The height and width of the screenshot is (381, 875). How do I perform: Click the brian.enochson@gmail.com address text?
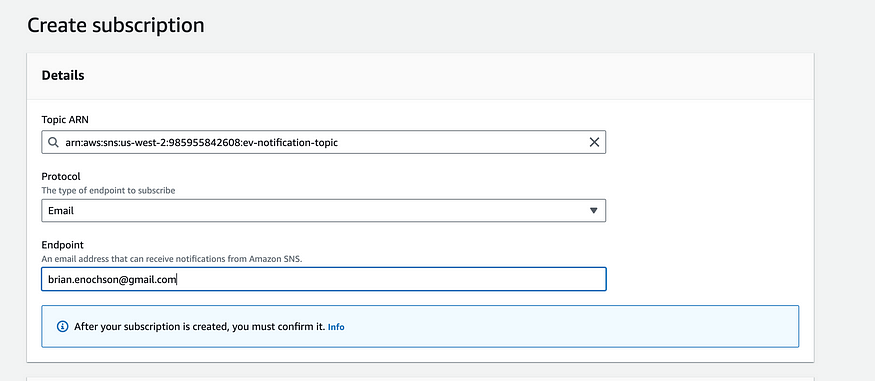(112, 280)
